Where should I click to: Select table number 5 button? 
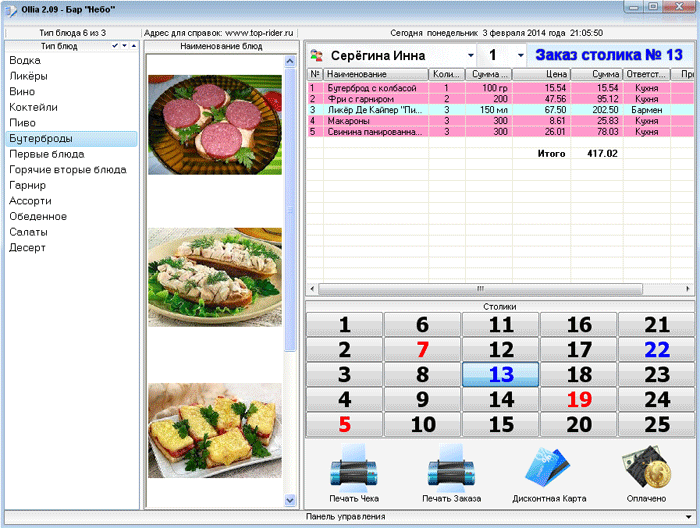point(344,424)
